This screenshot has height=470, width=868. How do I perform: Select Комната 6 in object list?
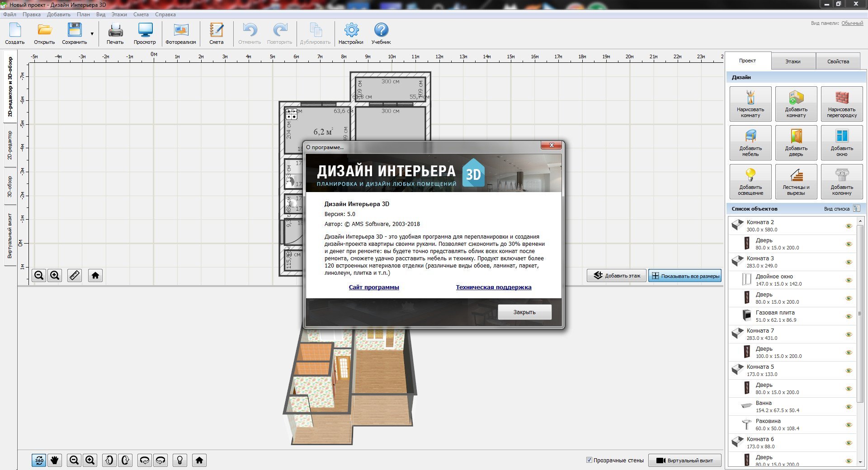pos(792,443)
